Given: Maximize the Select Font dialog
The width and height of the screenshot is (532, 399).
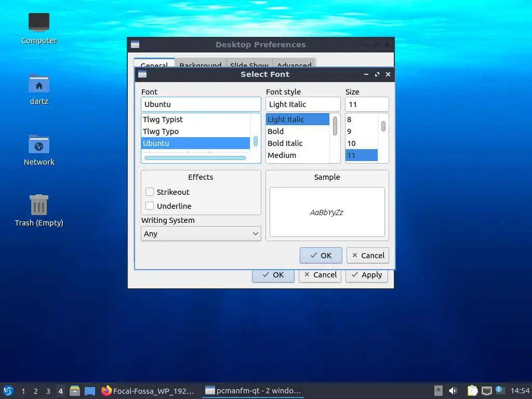Looking at the screenshot, I should point(377,74).
